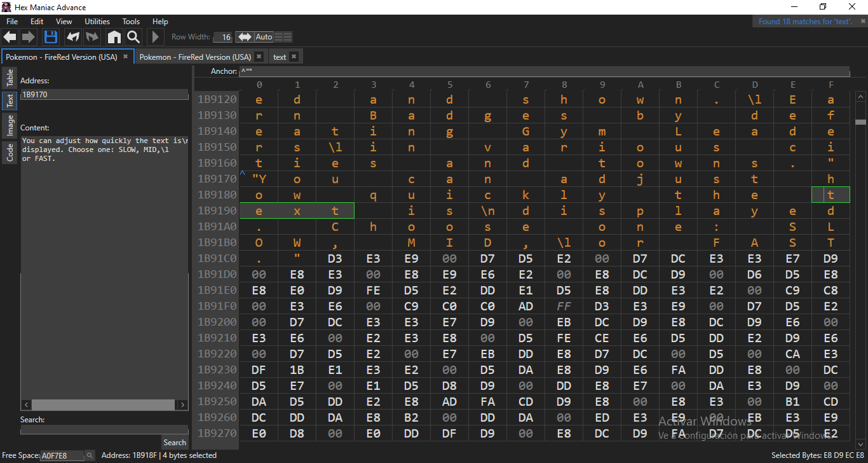
Task: Toggle the Auto row width option
Action: tap(264, 37)
